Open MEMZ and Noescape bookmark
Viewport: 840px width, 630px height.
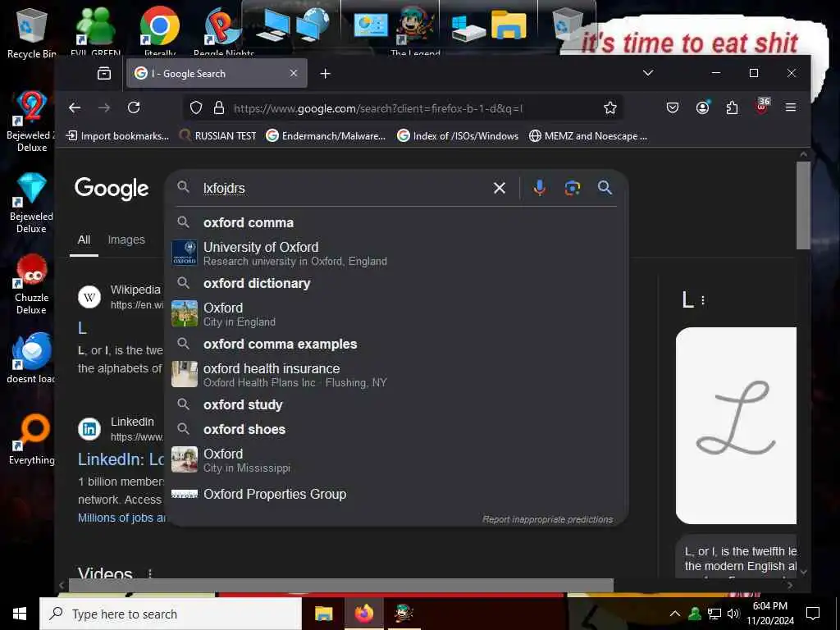pyautogui.click(x=588, y=136)
